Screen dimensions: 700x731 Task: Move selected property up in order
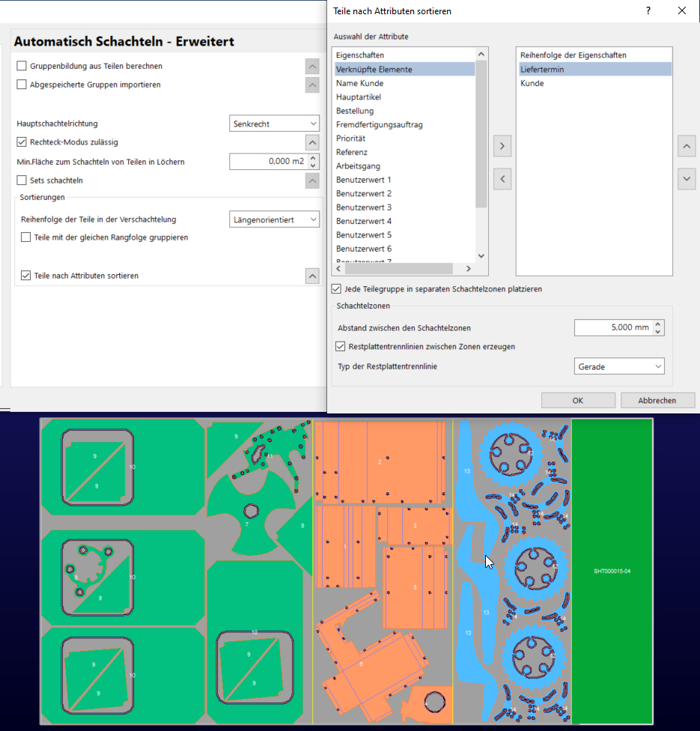687,145
